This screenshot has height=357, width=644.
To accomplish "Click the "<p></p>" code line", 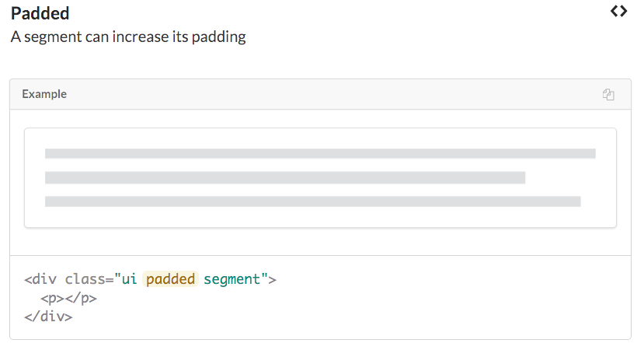I will pyautogui.click(x=68, y=298).
